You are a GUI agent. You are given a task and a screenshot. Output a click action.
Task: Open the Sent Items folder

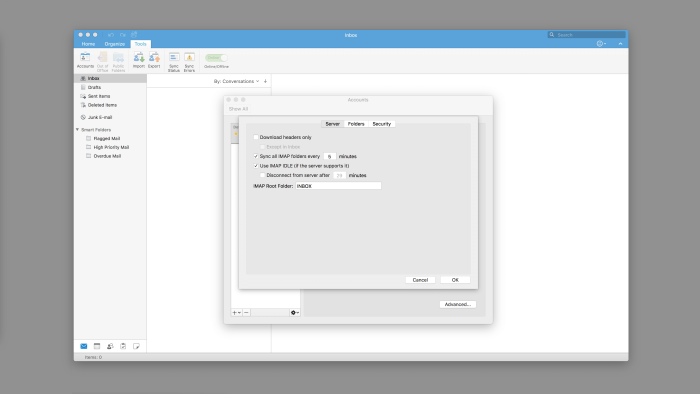[x=110, y=96]
